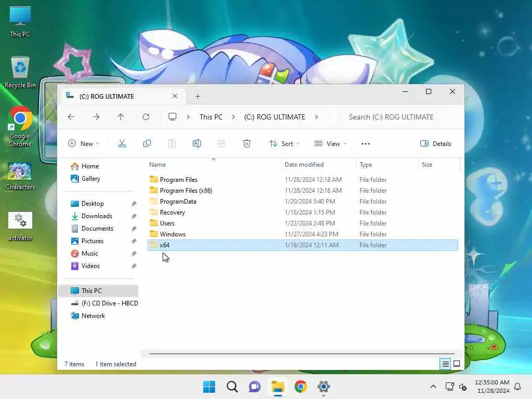
Task: Click the Cut scissors icon
Action: click(x=122, y=143)
